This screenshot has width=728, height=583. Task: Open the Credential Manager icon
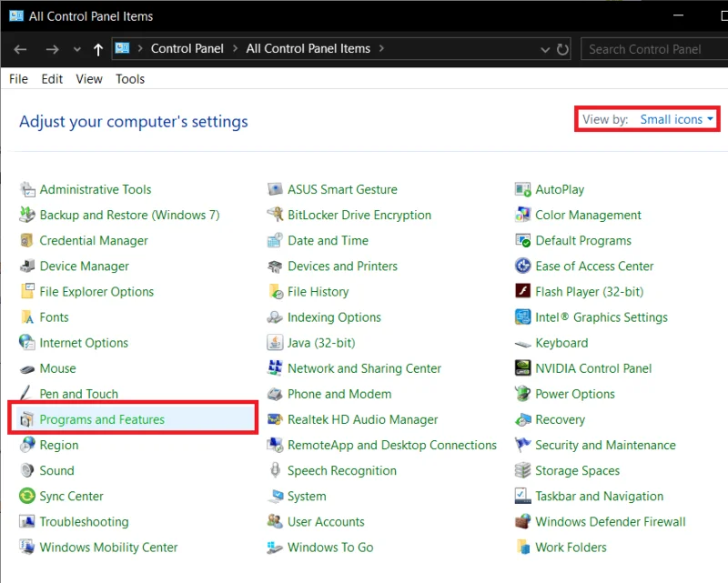27,240
